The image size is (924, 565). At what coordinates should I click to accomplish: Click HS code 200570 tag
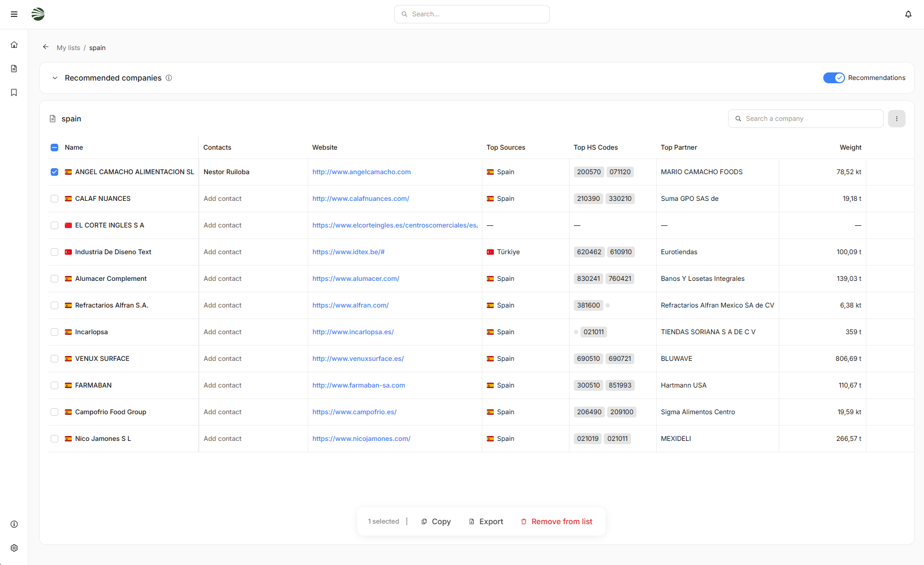[589, 172]
